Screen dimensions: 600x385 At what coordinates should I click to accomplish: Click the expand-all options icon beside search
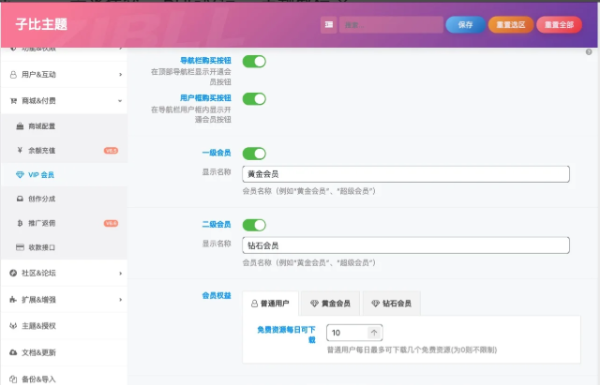329,25
